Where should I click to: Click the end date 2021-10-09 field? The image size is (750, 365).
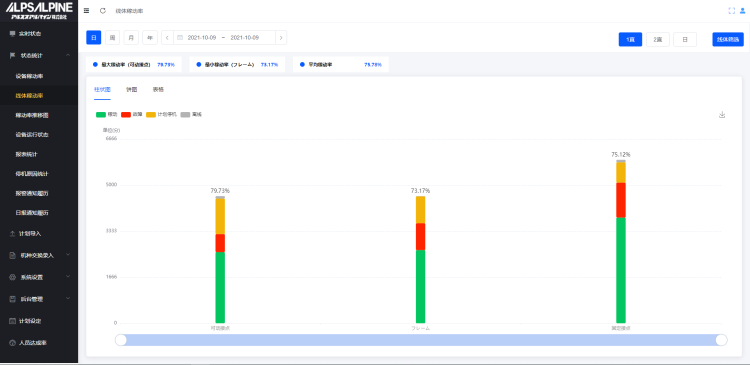[244, 37]
